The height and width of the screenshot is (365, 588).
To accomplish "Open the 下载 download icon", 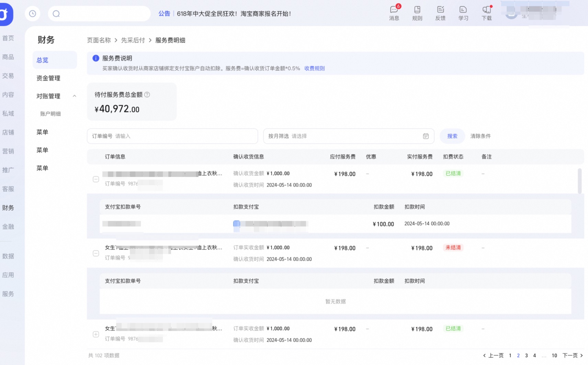I will click(x=487, y=13).
